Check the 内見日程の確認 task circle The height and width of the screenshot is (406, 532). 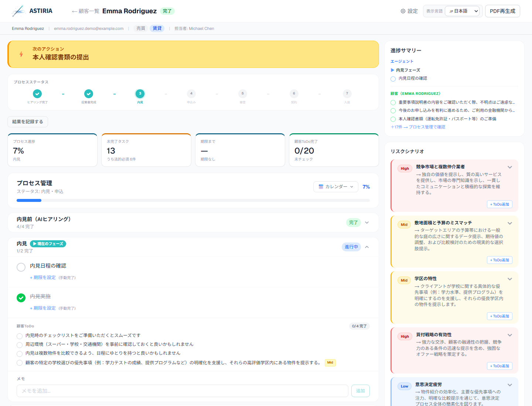coord(21,267)
